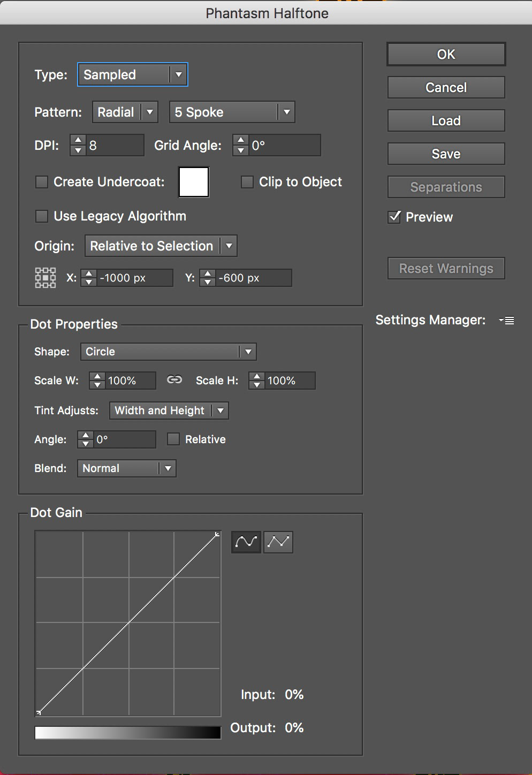Select the linear corner-point dot gain mode icon
The width and height of the screenshot is (532, 775).
[x=278, y=542]
